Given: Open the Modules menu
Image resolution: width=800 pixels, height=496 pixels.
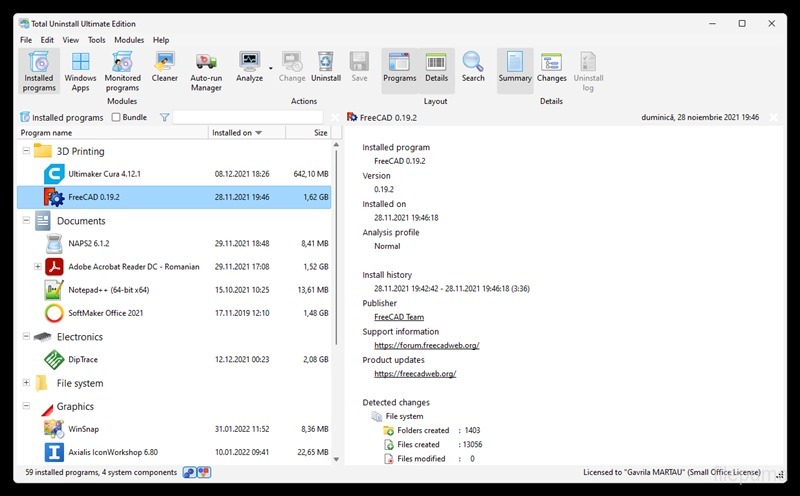Looking at the screenshot, I should click(x=129, y=40).
